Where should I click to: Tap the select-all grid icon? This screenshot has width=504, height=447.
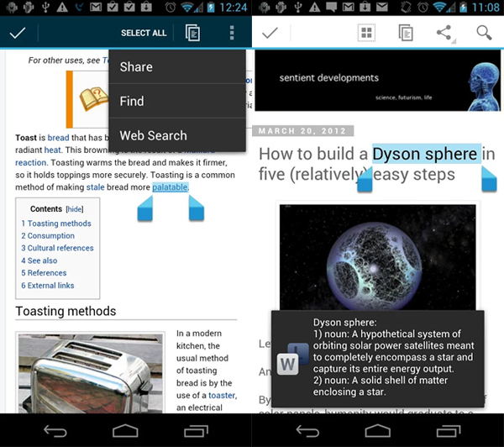click(366, 34)
